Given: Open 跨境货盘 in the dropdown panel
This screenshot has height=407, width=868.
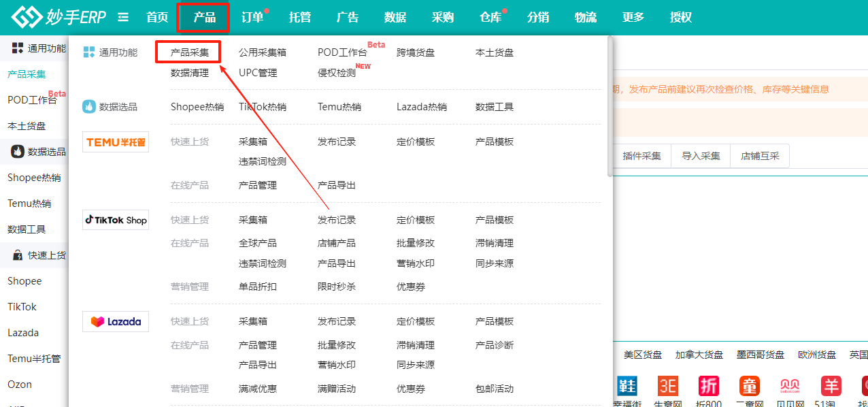Looking at the screenshot, I should pos(416,52).
